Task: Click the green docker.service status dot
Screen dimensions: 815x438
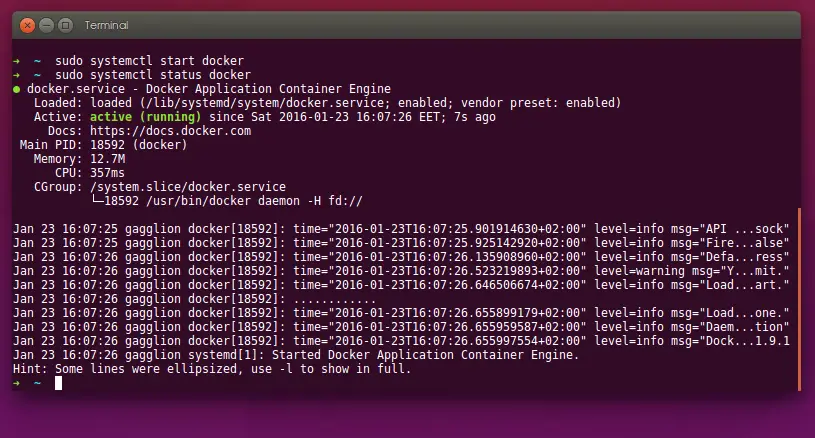Action: point(17,89)
